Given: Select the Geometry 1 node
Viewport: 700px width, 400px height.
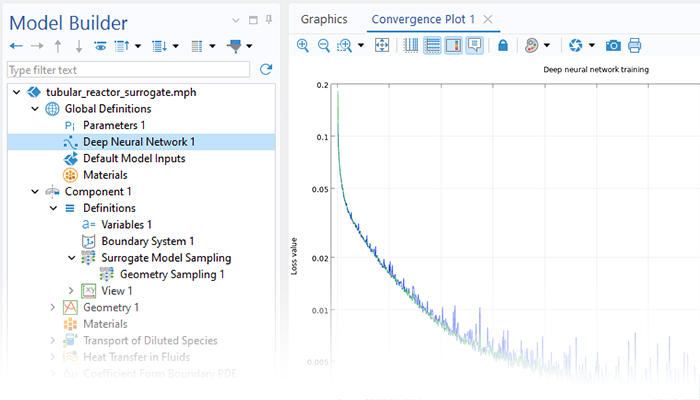Looking at the screenshot, I should (x=111, y=307).
